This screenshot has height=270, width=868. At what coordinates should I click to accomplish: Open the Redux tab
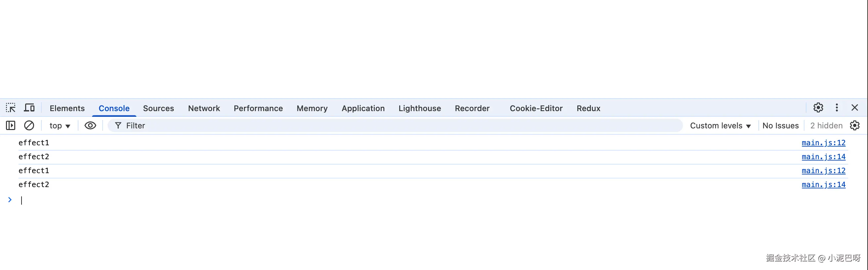click(x=588, y=108)
